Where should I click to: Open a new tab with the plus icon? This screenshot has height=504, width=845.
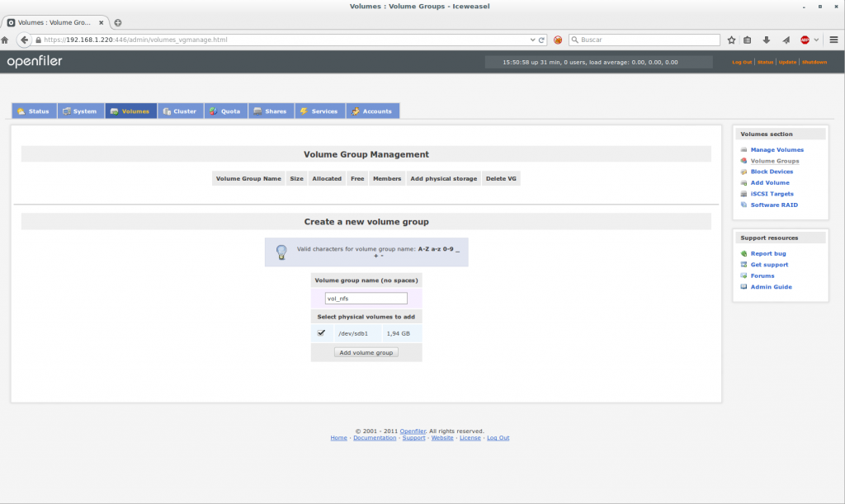(118, 22)
